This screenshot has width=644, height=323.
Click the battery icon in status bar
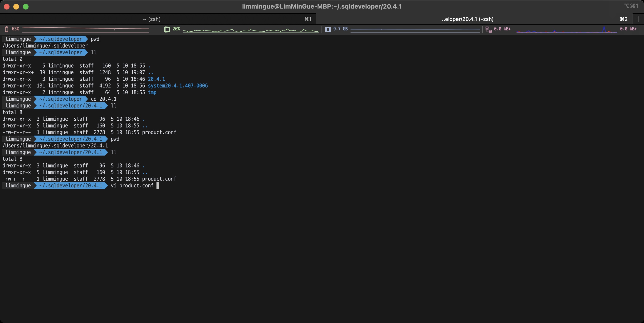[x=7, y=29]
